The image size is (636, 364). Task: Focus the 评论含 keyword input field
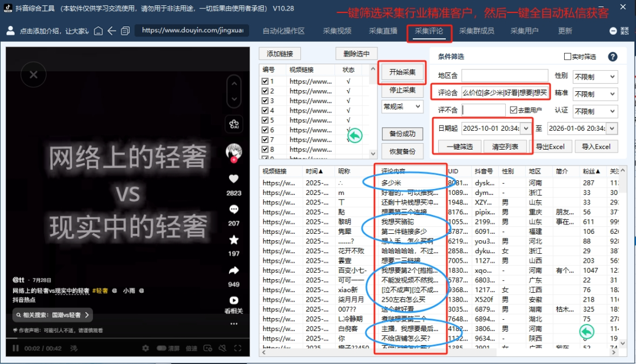pyautogui.click(x=505, y=92)
